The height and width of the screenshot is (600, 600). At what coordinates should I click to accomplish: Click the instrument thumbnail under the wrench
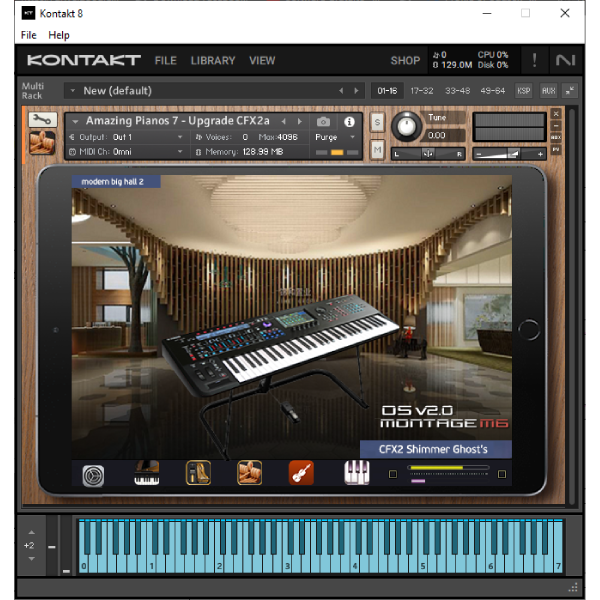(42, 142)
